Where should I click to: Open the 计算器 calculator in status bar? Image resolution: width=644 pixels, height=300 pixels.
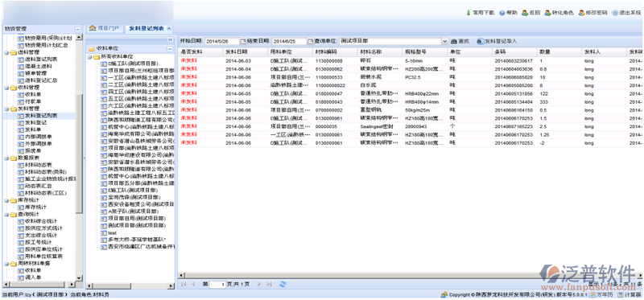[630, 294]
